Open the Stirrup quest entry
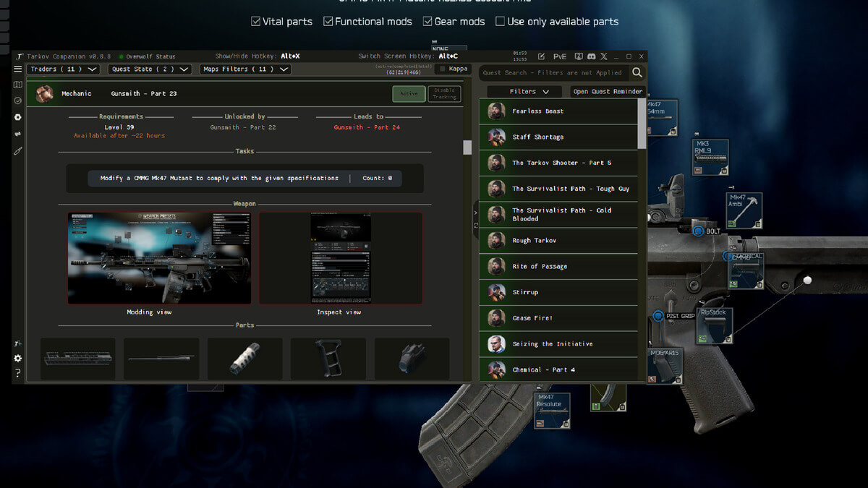Screen dimensions: 868x488 [558, 292]
